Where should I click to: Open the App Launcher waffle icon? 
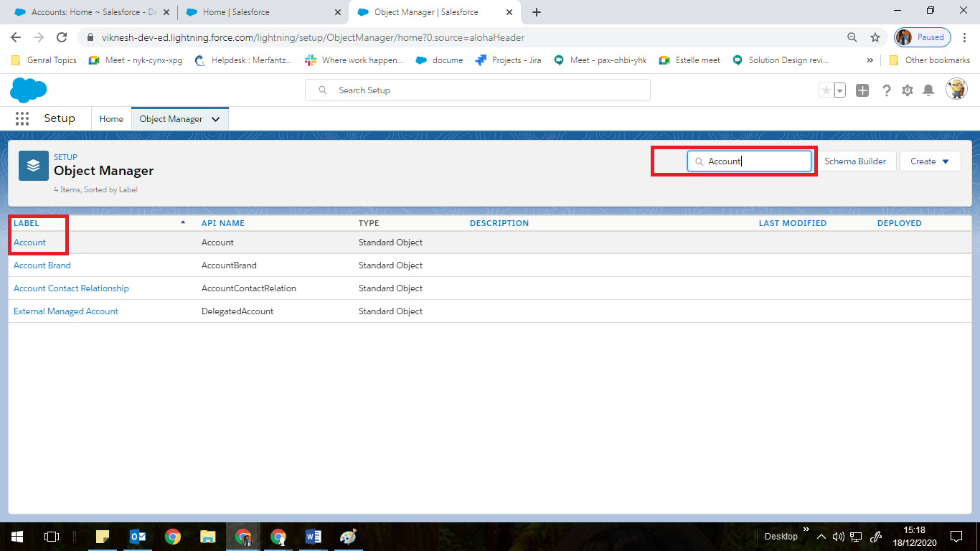point(22,118)
